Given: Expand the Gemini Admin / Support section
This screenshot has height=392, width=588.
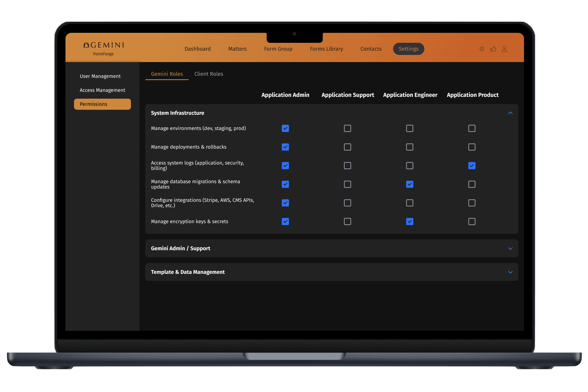Looking at the screenshot, I should click(510, 248).
